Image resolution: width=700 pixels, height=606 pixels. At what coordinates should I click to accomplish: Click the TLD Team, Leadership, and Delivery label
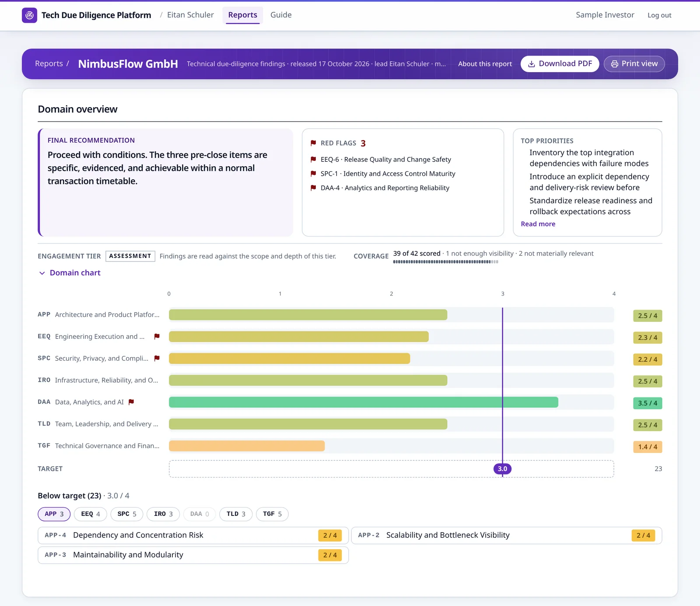(98, 424)
